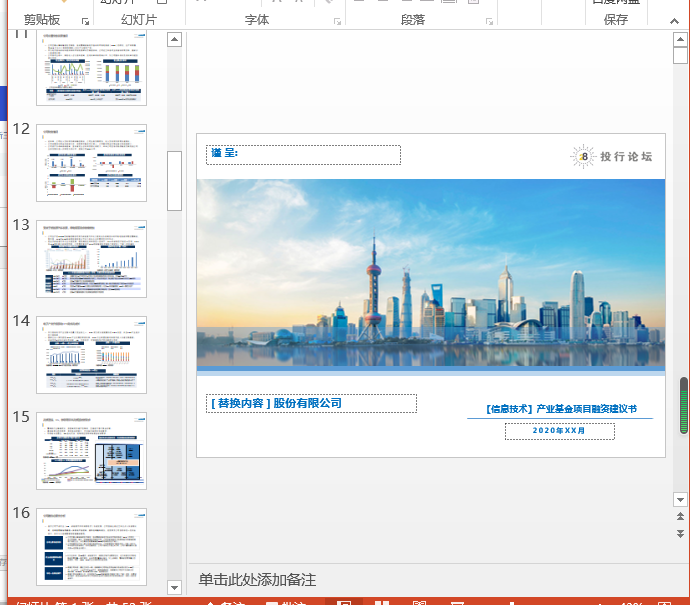The image size is (690, 605).
Task: Click the thumbnail pane scroll-up arrow
Action: (174, 40)
